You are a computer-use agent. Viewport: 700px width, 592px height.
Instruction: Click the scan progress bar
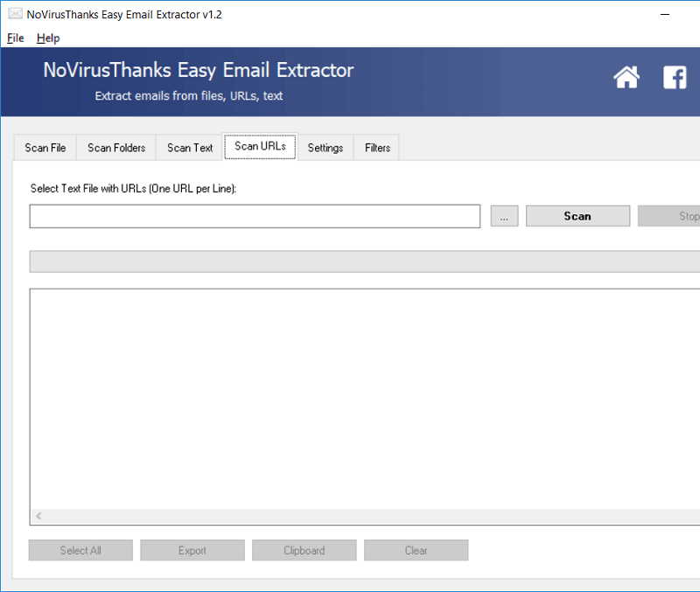365,261
